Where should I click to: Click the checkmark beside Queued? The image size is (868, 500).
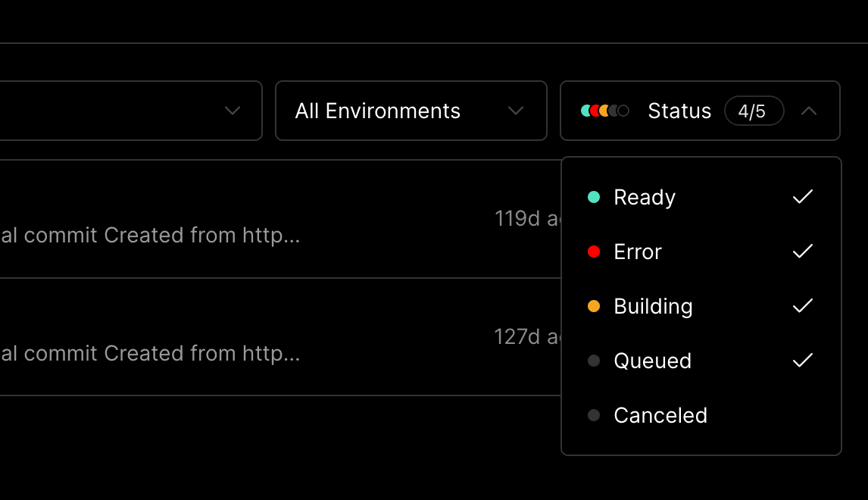[x=802, y=361]
